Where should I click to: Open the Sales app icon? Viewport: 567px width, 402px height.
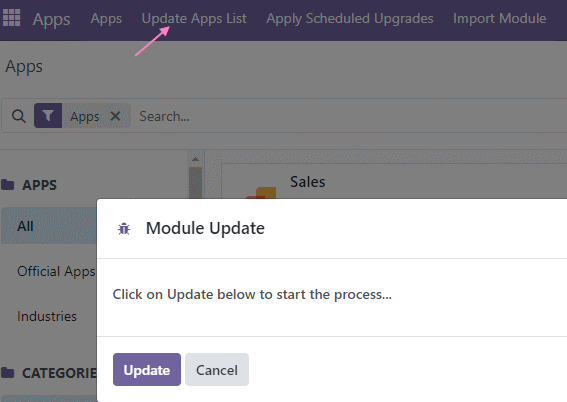click(x=261, y=192)
